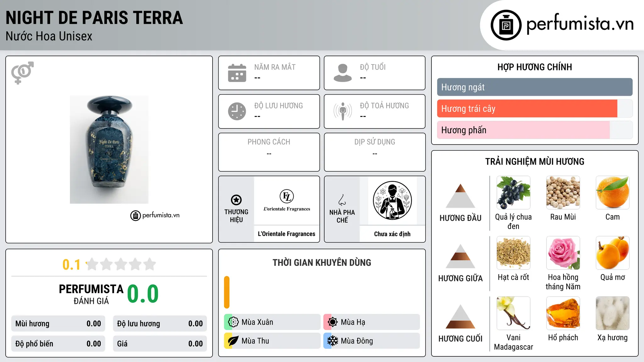Click the base notes pyramid icon

[461, 316]
